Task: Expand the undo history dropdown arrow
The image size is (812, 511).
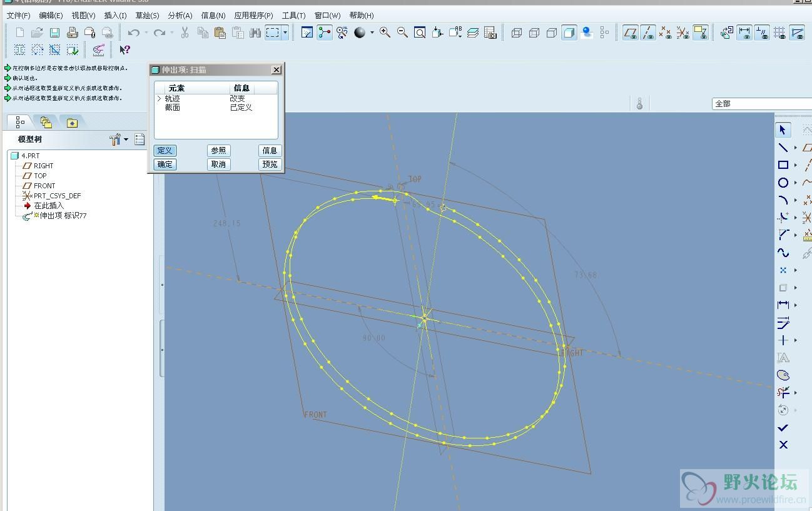Action: pos(146,33)
